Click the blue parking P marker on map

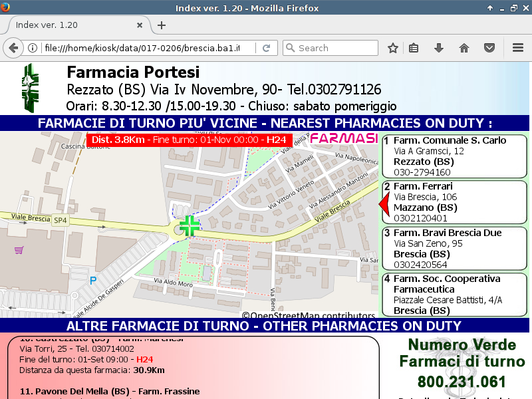[92, 281]
